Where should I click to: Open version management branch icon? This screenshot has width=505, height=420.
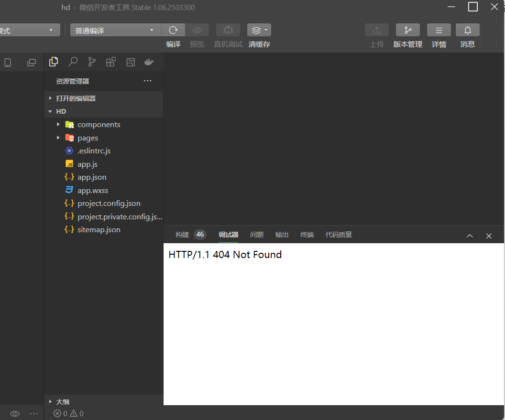coord(408,30)
